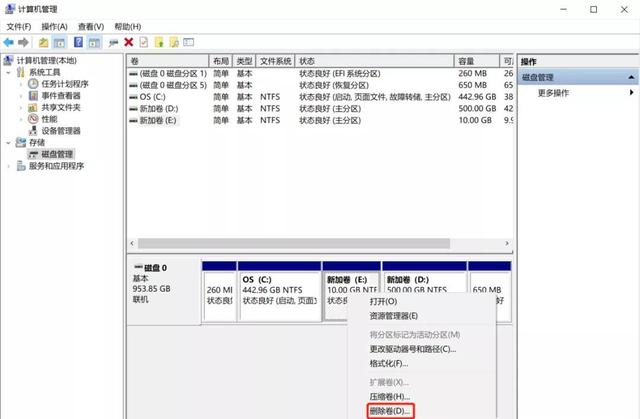Click the 共享文件夹 tree icon
The width and height of the screenshot is (640, 419).
(x=33, y=107)
